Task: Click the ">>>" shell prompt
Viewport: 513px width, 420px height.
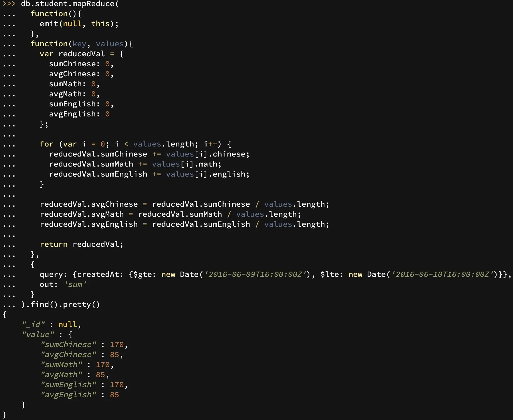Action: pyautogui.click(x=9, y=4)
